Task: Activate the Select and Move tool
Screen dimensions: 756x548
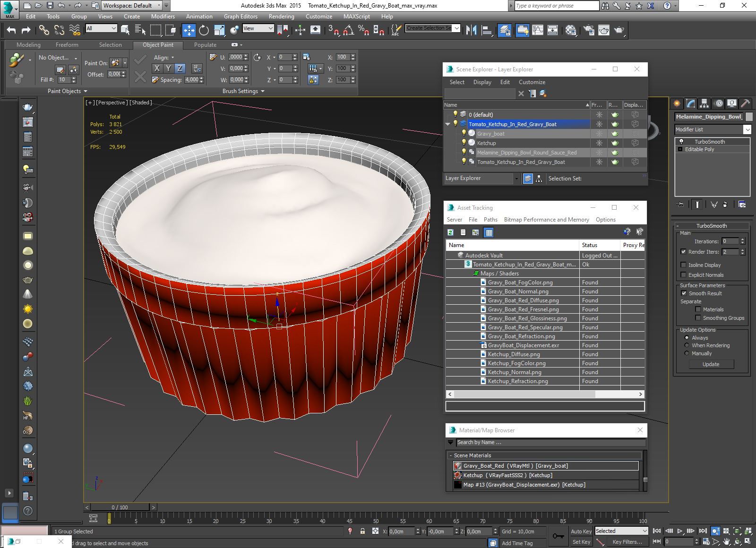Action: point(189,30)
